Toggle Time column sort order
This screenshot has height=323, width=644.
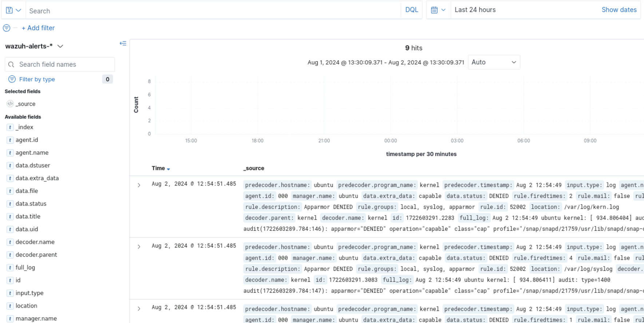161,168
